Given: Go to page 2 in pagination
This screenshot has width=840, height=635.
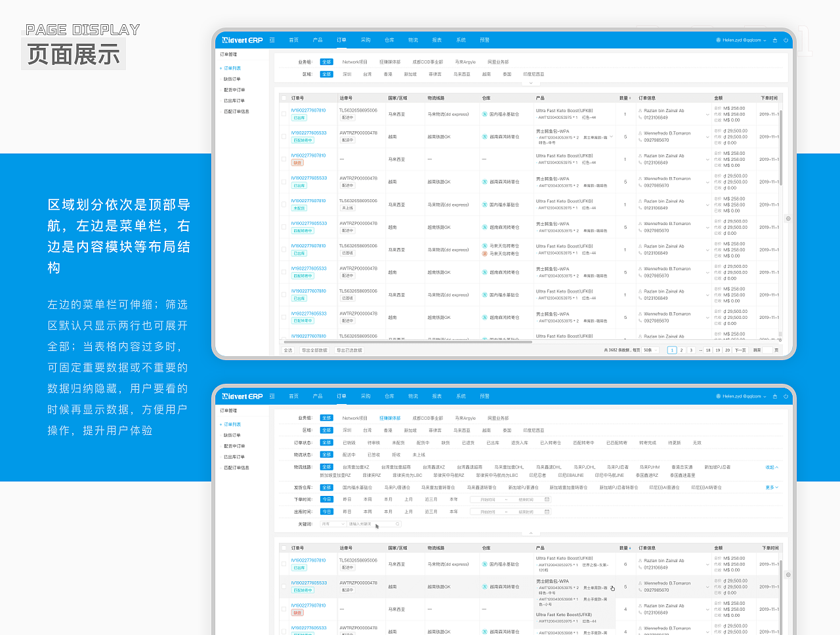Looking at the screenshot, I should tap(681, 350).
